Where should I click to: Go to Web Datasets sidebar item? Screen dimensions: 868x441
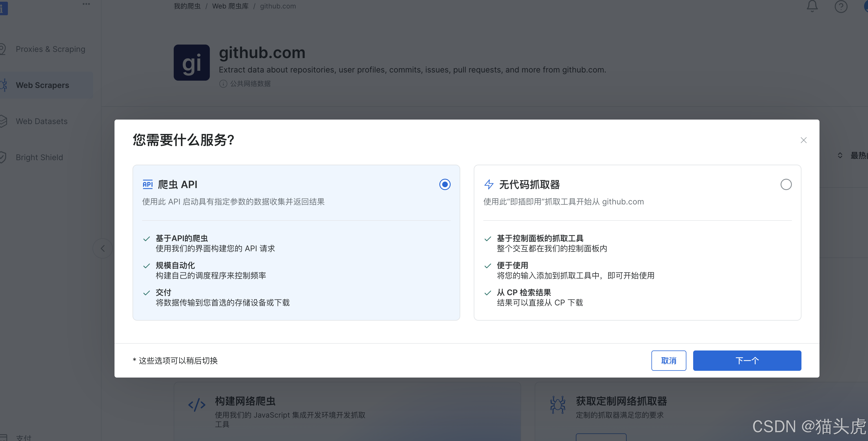(42, 121)
